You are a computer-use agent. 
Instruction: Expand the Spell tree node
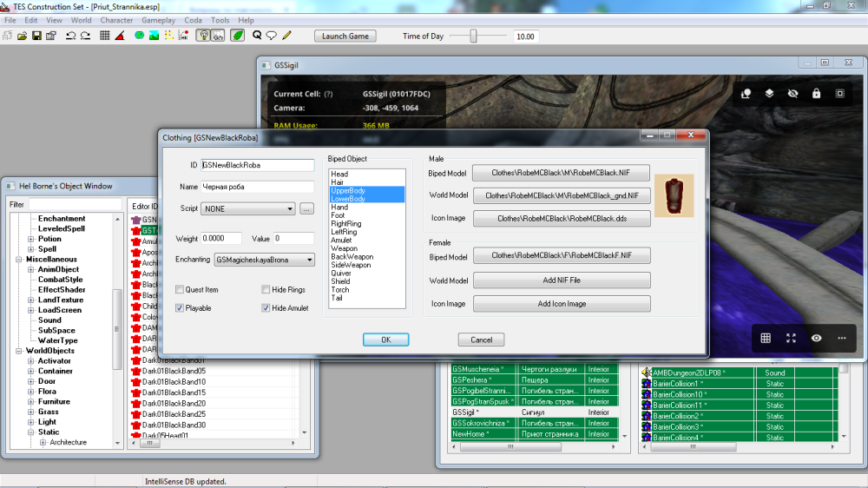[31, 249]
